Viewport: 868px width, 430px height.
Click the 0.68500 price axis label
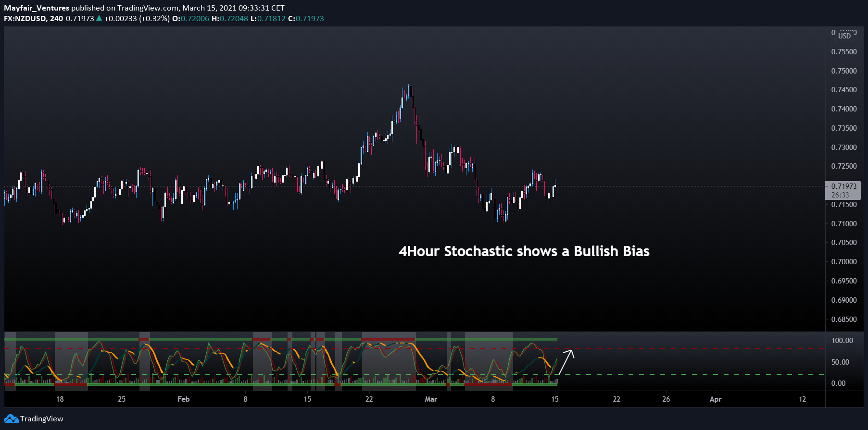coord(844,319)
